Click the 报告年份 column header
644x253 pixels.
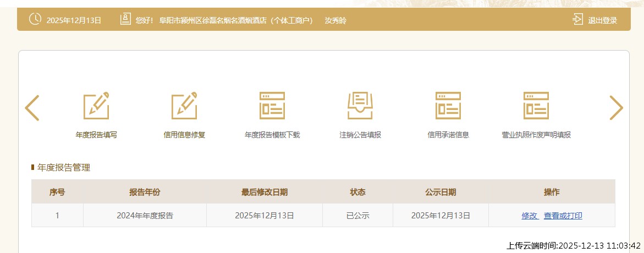point(145,192)
